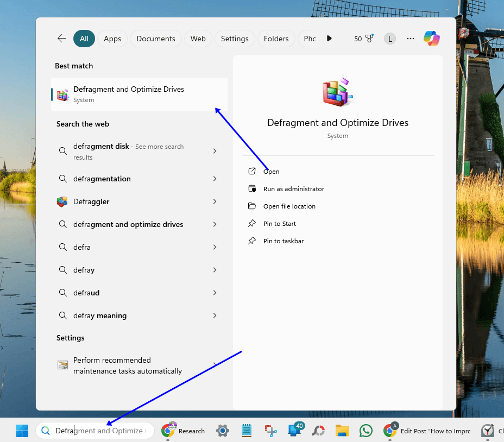Open the circular sync app taskbar icon
This screenshot has width=504, height=442.
(x=318, y=431)
